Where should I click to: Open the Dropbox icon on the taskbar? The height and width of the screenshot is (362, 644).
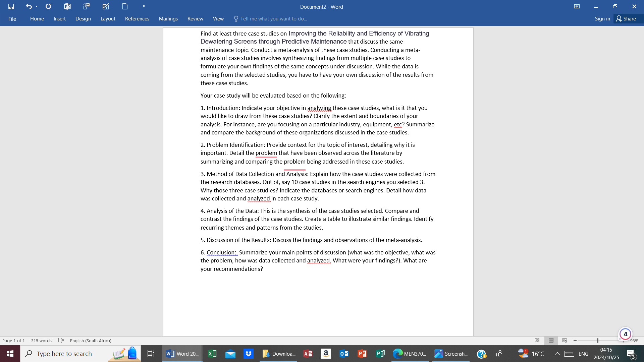(x=249, y=354)
